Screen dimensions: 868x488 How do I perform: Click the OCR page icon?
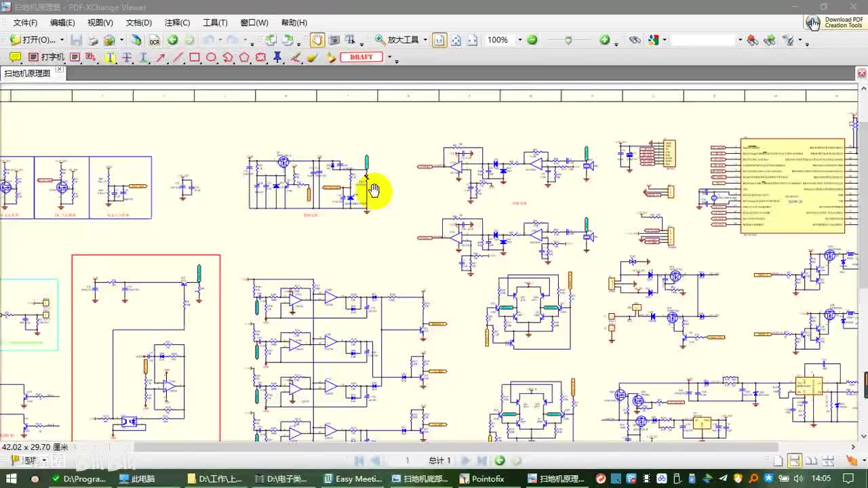point(155,41)
